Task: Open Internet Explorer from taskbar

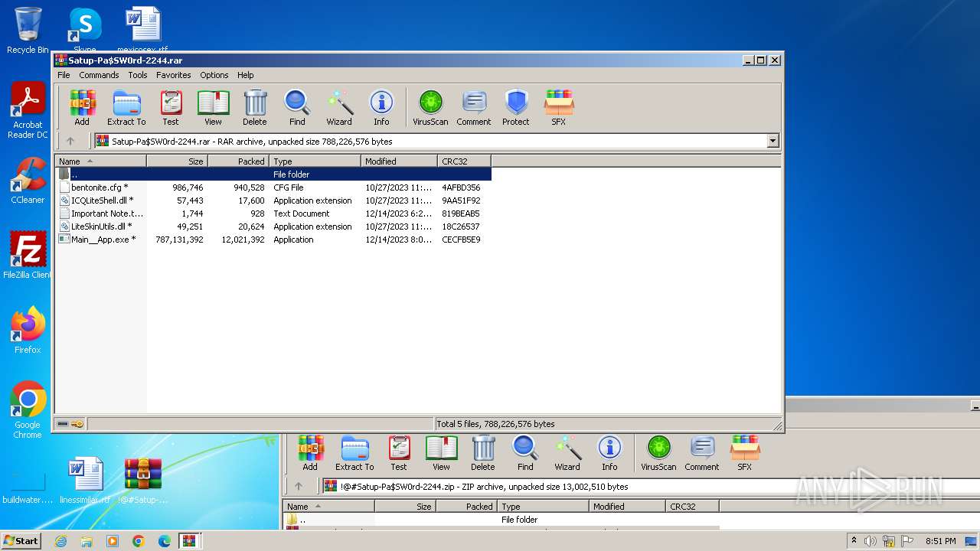Action: click(60, 541)
